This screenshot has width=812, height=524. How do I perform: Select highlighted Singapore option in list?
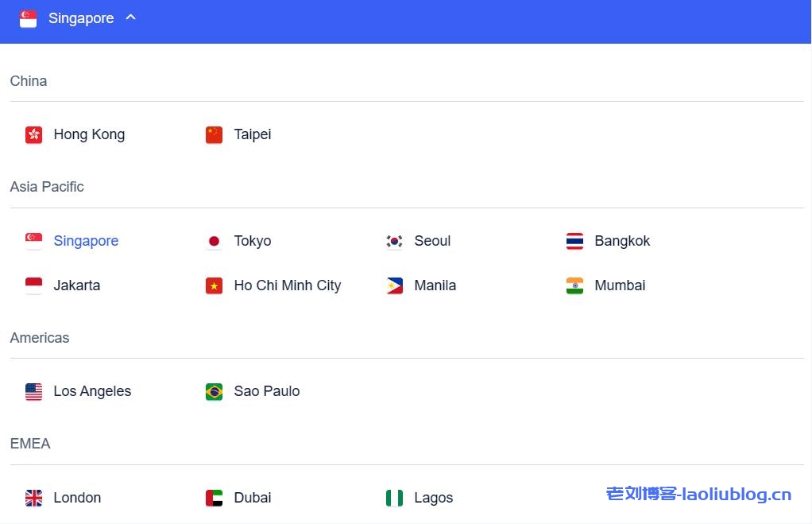[x=86, y=241]
